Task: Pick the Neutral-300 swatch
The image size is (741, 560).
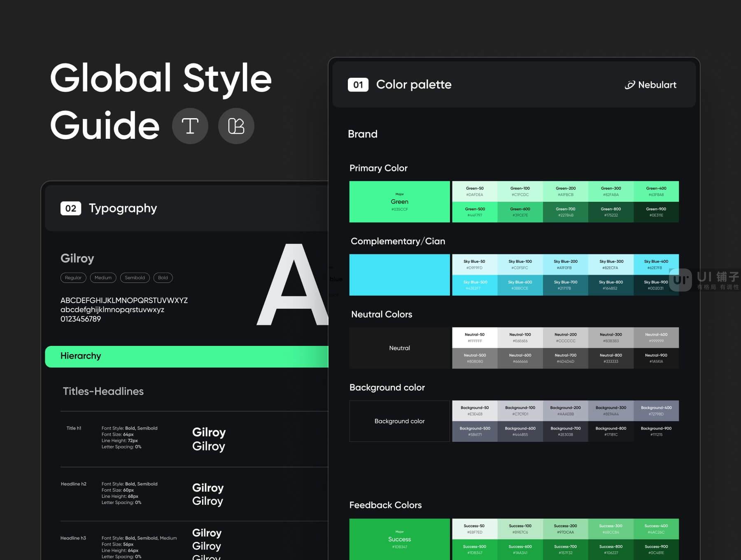Action: (611, 338)
